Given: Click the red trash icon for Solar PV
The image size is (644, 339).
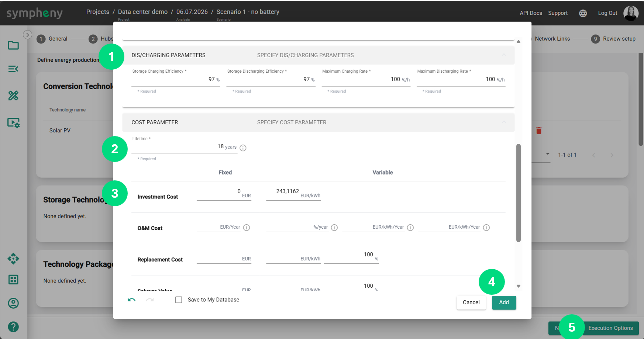Looking at the screenshot, I should [539, 131].
